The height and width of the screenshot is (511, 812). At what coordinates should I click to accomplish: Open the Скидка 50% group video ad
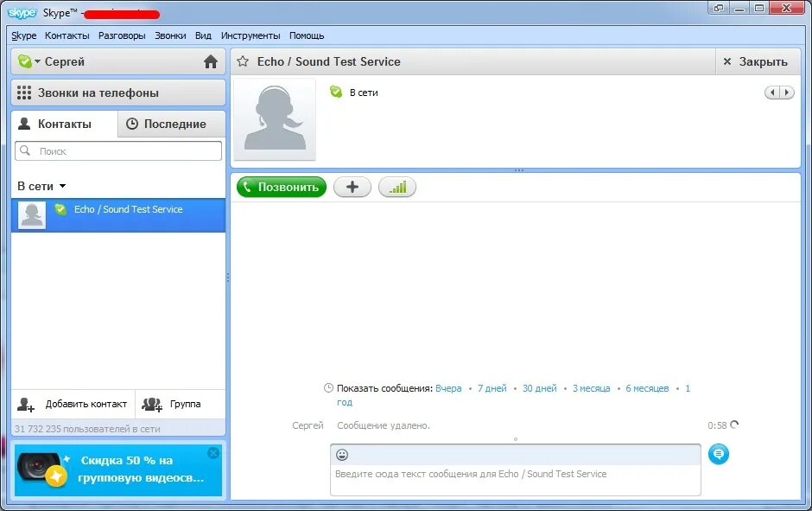click(x=118, y=470)
